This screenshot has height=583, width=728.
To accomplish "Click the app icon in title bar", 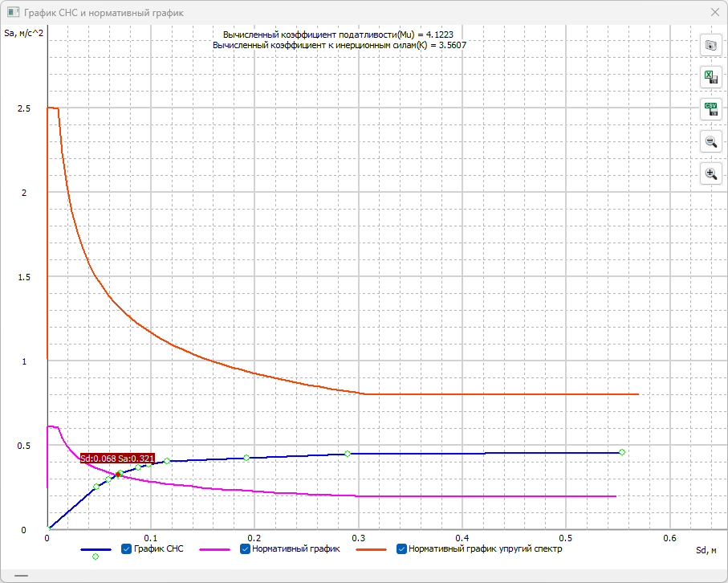I will (13, 13).
